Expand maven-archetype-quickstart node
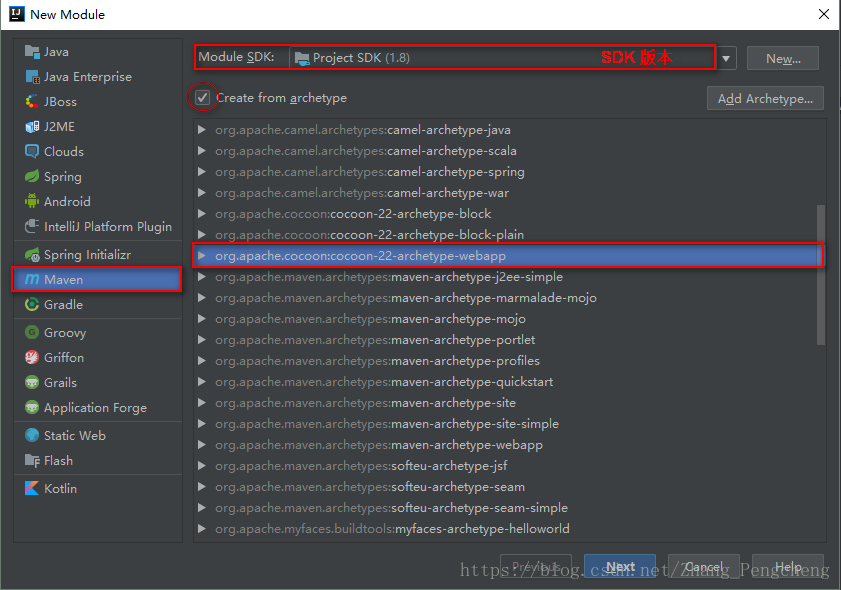 [x=202, y=382]
